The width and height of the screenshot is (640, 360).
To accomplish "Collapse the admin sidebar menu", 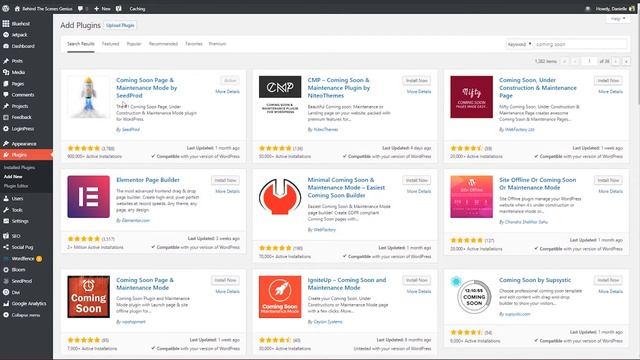I will click(26, 315).
